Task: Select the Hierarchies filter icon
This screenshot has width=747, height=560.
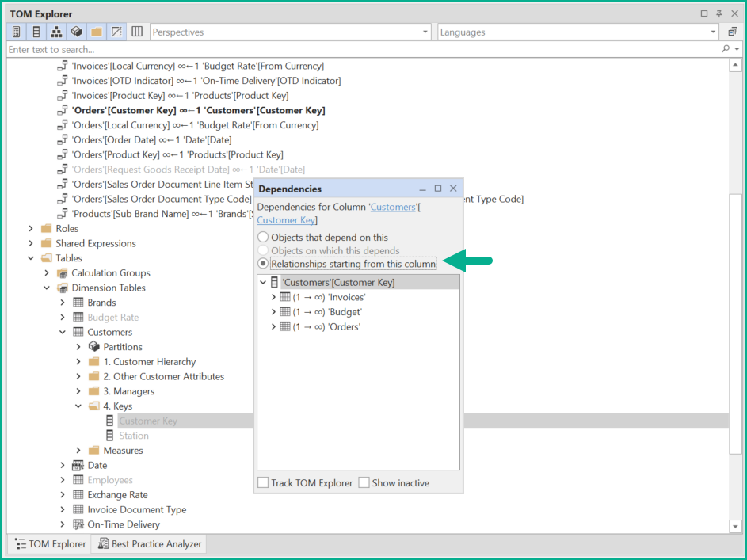Action: (55, 32)
